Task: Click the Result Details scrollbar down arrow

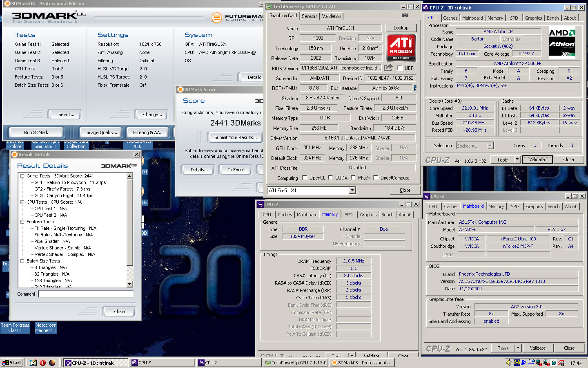Action: click(130, 284)
